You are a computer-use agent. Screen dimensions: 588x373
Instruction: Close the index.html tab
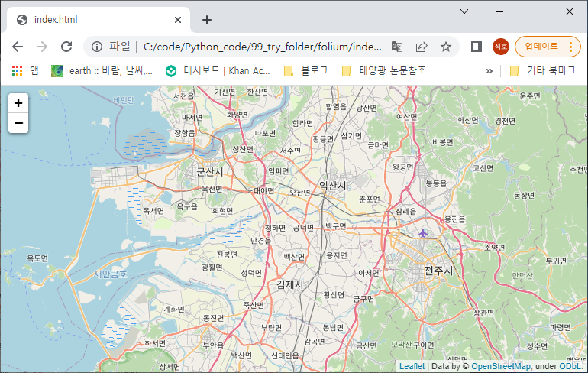(178, 20)
